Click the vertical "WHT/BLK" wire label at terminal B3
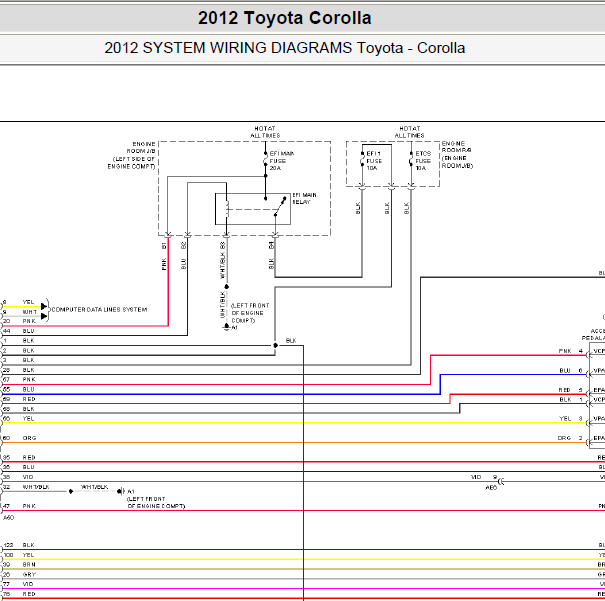 pyautogui.click(x=222, y=265)
